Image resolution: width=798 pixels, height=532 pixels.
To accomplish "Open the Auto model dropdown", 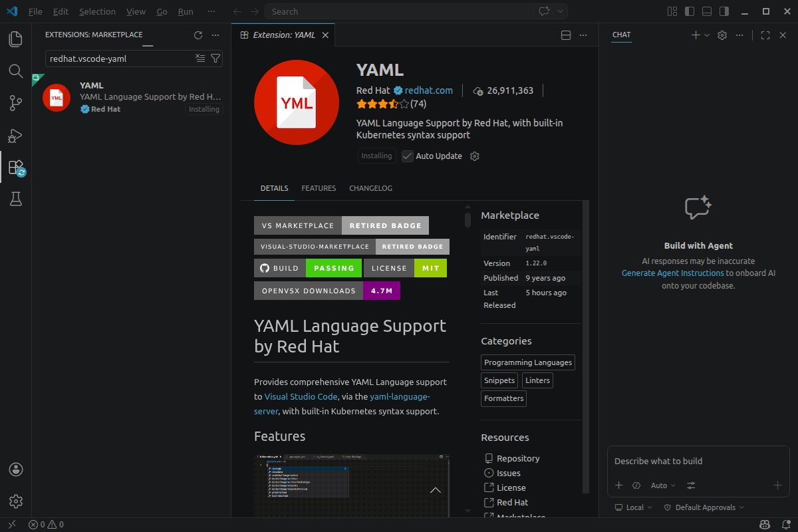I will click(x=663, y=485).
